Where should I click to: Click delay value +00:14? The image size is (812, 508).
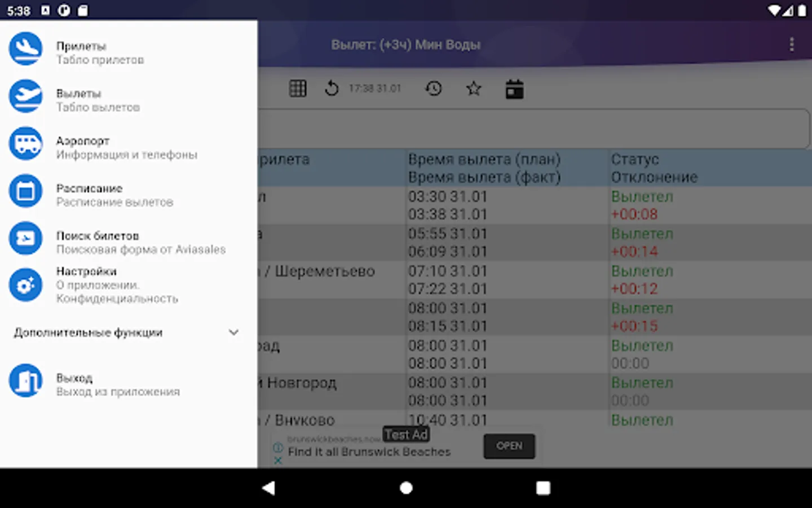coord(634,252)
